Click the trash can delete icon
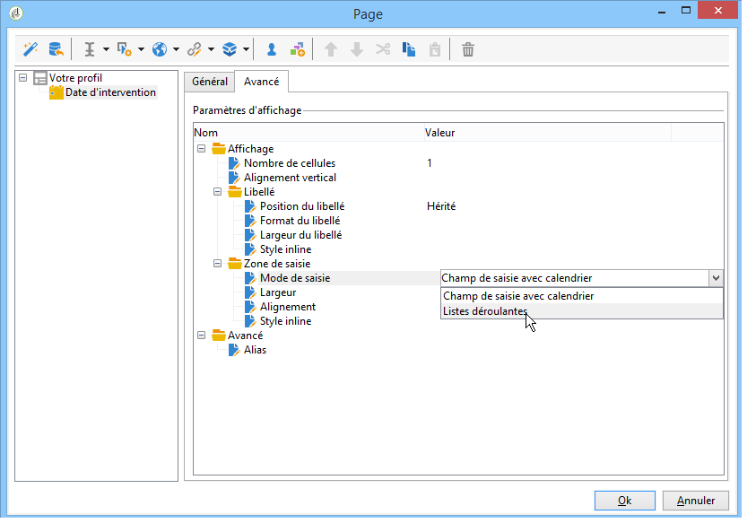 [467, 49]
